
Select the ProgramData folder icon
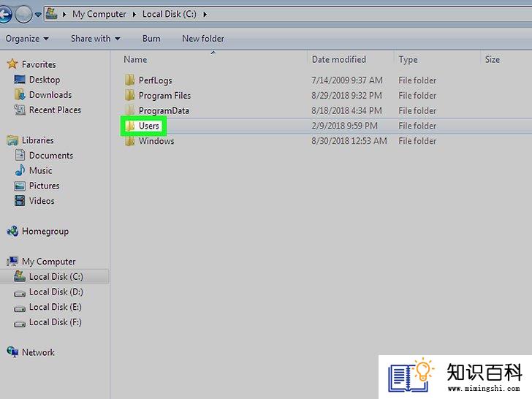pos(129,110)
